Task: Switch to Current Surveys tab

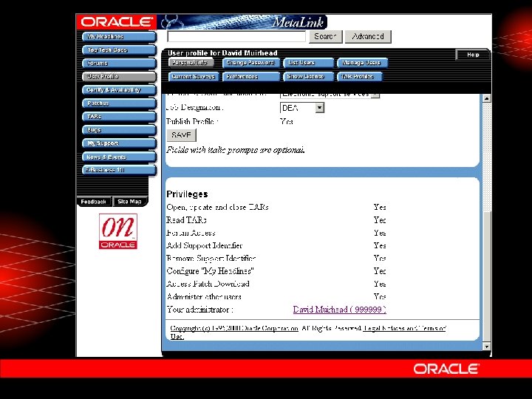Action: 194,77
